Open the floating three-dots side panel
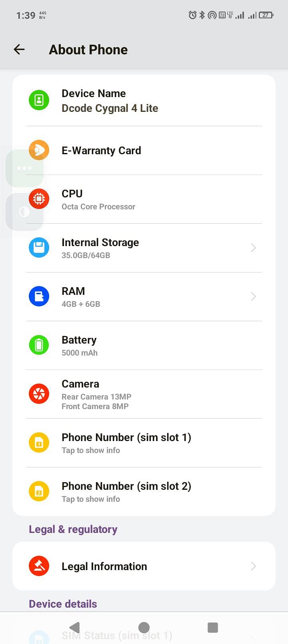Viewport: 288px width, 644px height. point(24,168)
